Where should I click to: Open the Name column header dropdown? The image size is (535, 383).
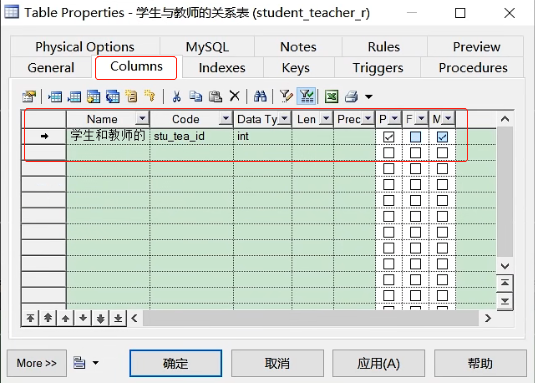tap(142, 118)
